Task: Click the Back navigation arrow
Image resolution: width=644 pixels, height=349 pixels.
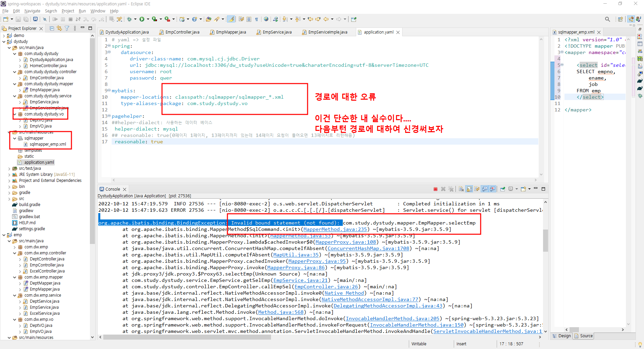Action: 326,19
